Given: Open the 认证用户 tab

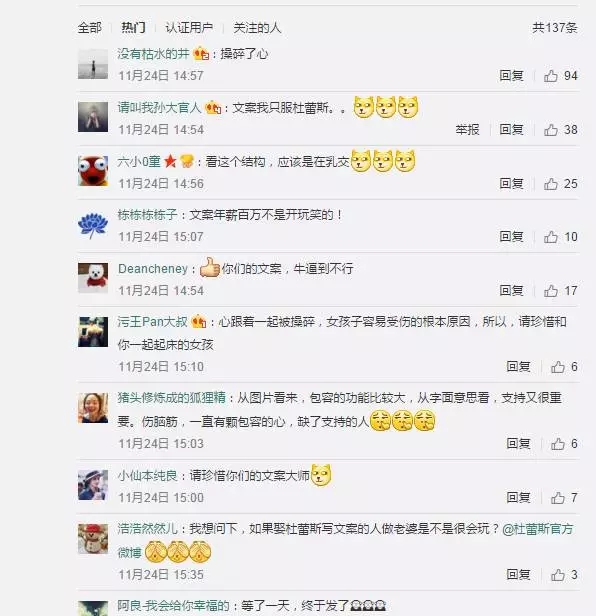Looking at the screenshot, I should [189, 28].
